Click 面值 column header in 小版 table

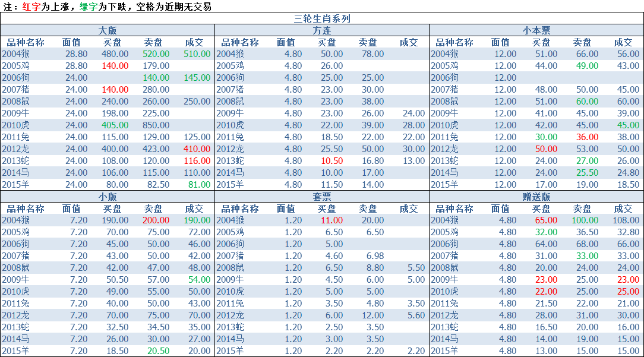click(71, 208)
